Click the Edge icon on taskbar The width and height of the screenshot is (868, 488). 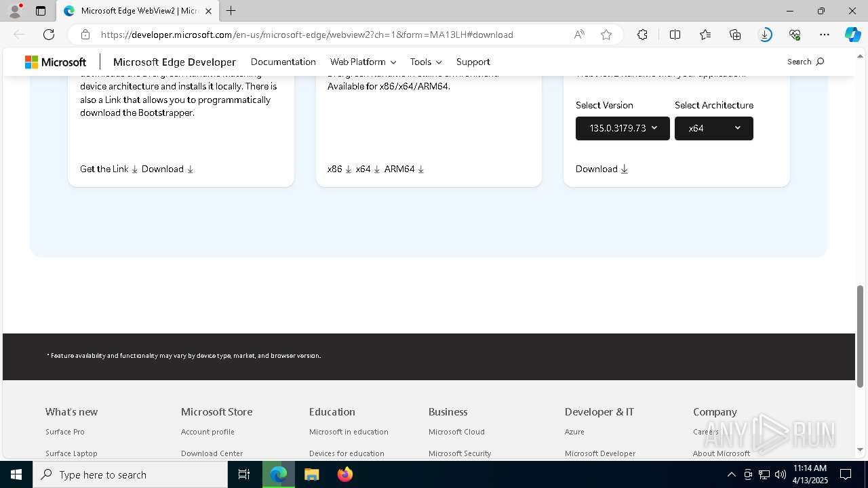pyautogui.click(x=279, y=474)
